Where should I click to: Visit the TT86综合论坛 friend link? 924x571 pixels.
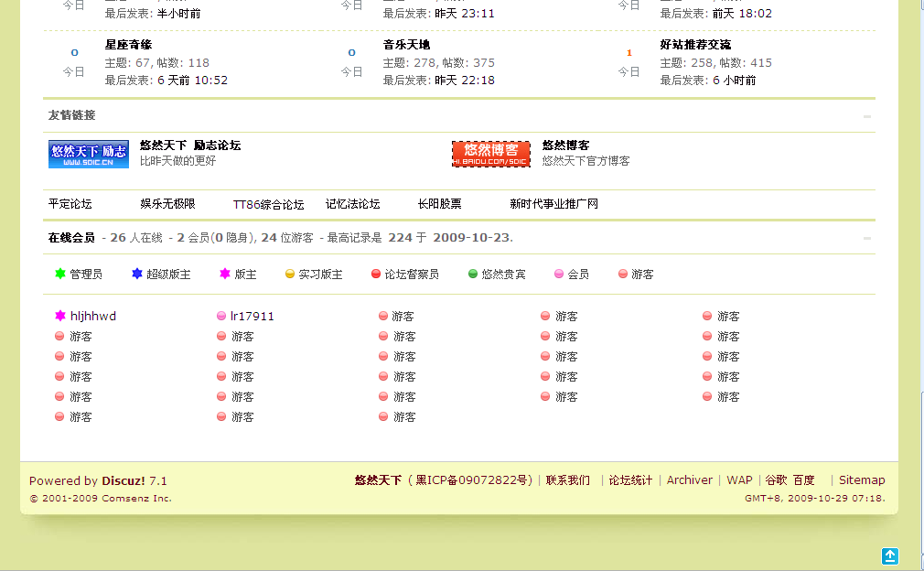pyautogui.click(x=268, y=204)
